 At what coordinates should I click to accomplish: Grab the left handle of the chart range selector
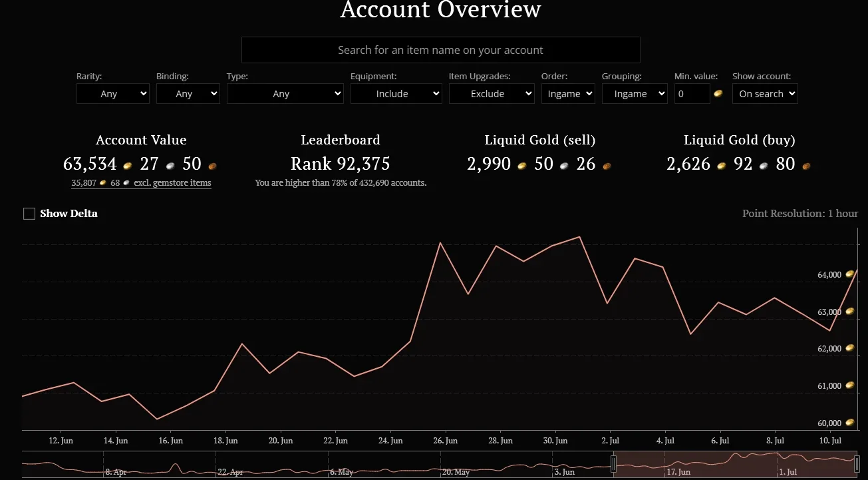(x=614, y=463)
